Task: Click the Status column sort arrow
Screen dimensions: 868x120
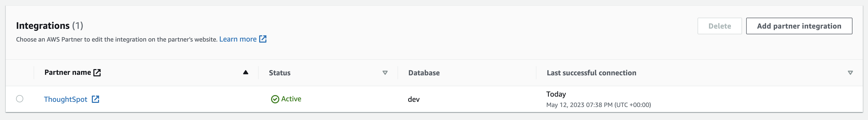Action: click(x=385, y=73)
